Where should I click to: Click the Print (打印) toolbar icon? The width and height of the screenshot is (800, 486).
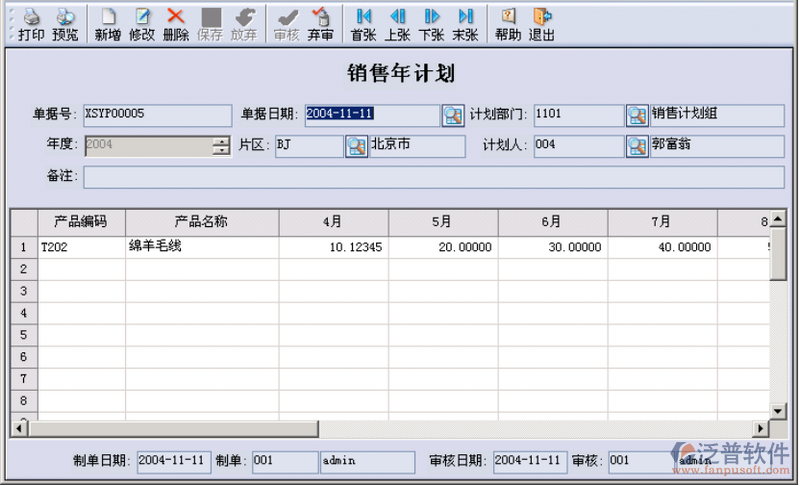(x=31, y=24)
